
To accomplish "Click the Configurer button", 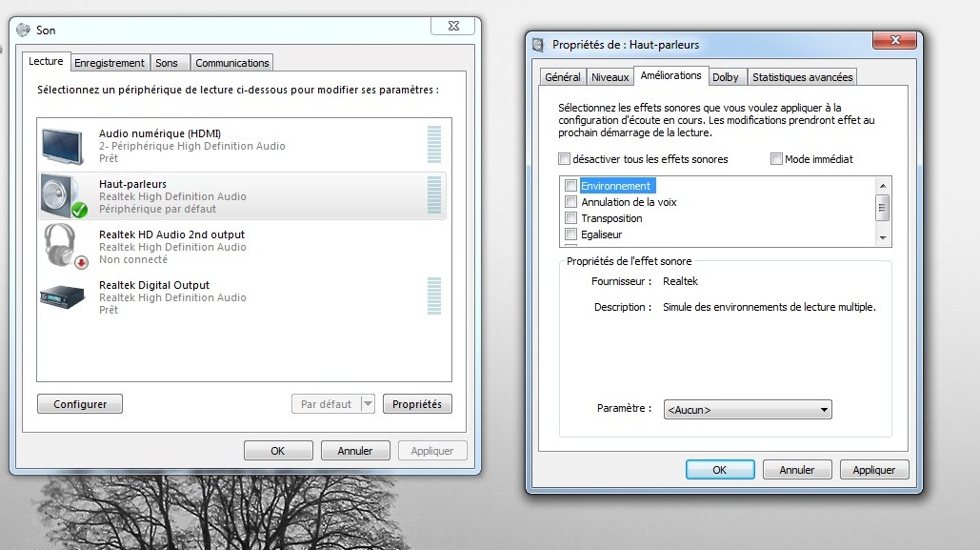I will pyautogui.click(x=80, y=404).
